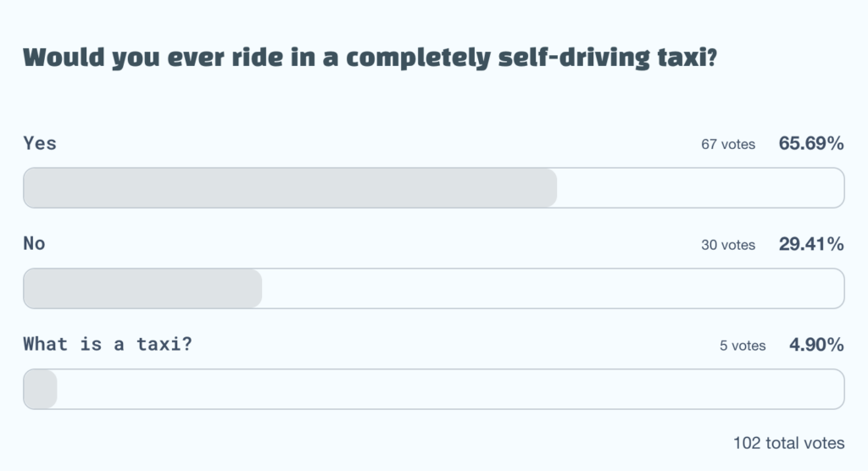Click the "30 votes" count
Viewport: 868px width, 471px height.
pyautogui.click(x=727, y=245)
